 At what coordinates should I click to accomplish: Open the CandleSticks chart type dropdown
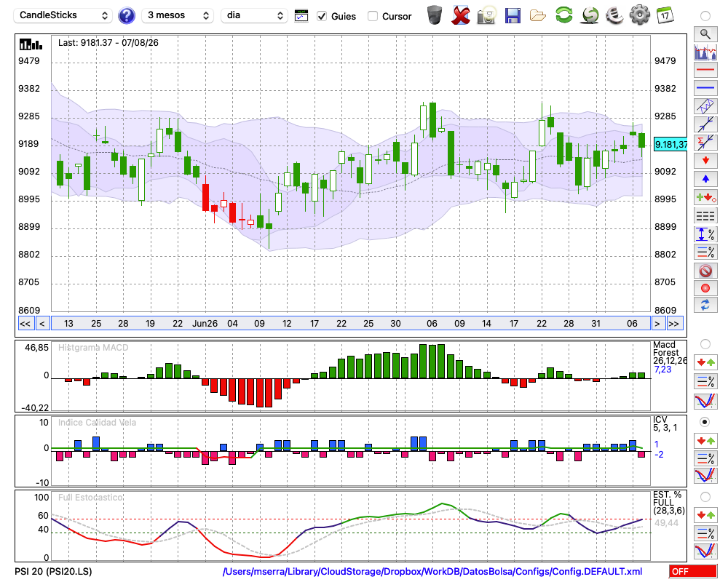click(x=63, y=15)
